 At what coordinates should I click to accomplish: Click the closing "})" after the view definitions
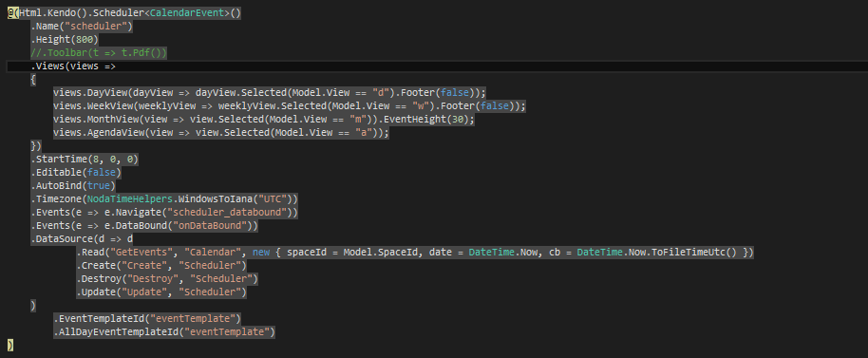pyautogui.click(x=36, y=145)
